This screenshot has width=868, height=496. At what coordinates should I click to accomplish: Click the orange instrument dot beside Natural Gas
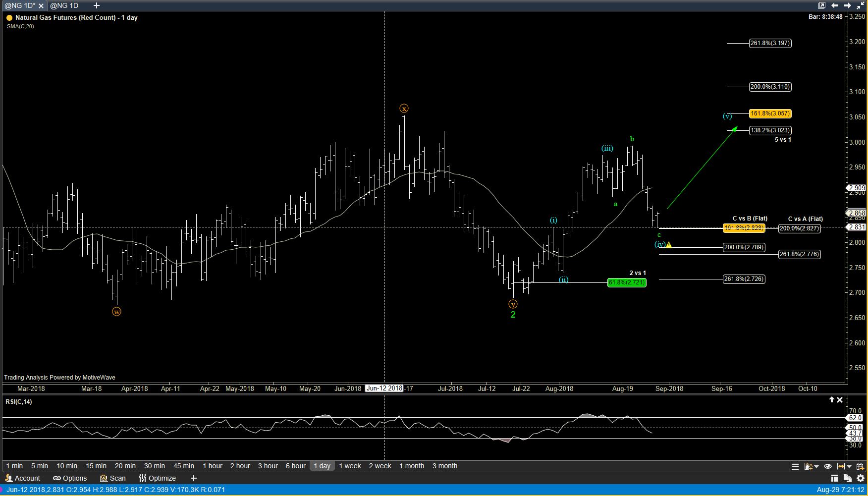click(x=9, y=18)
